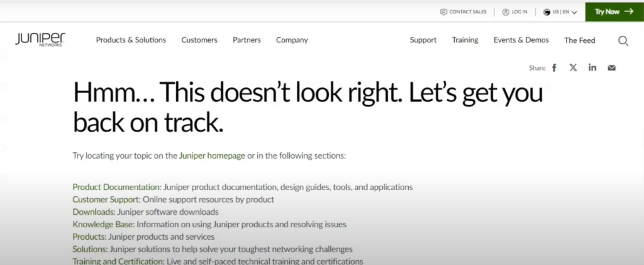Click the Log In user icon
The width and height of the screenshot is (644, 265).
tap(506, 12)
